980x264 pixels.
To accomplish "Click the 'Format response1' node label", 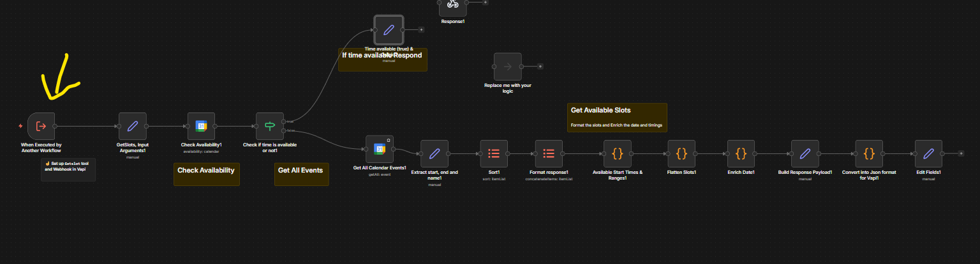I will point(549,173).
